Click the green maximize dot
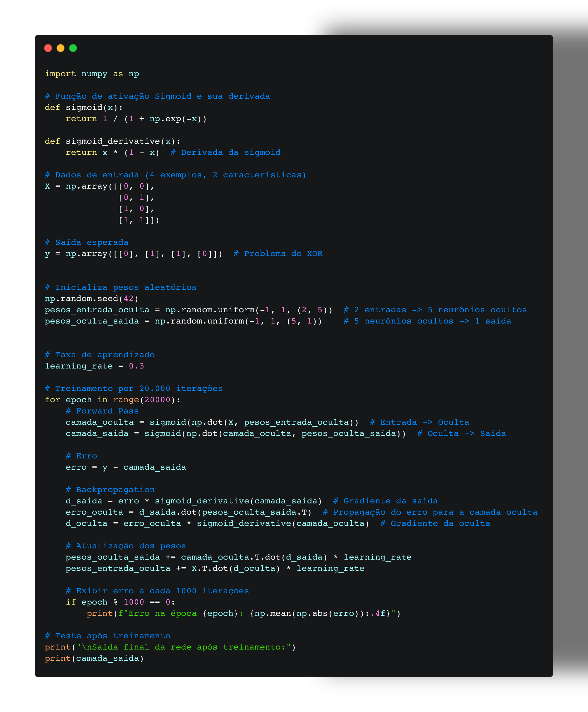 tap(73, 48)
